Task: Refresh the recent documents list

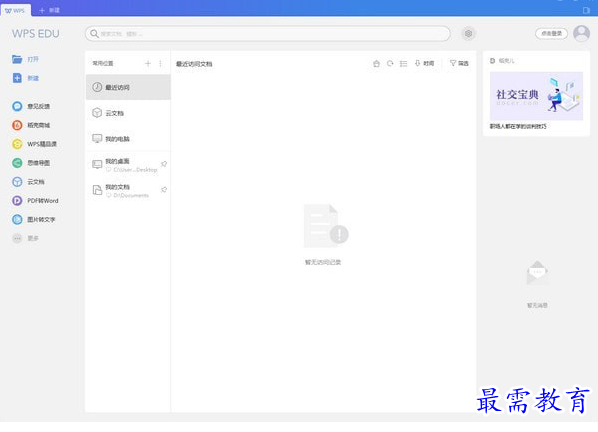Action: tap(390, 63)
